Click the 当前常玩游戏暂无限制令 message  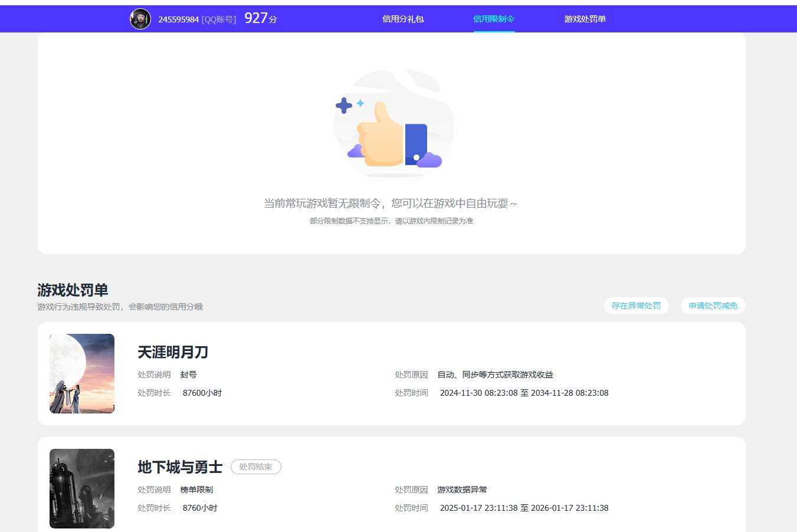[x=390, y=203]
